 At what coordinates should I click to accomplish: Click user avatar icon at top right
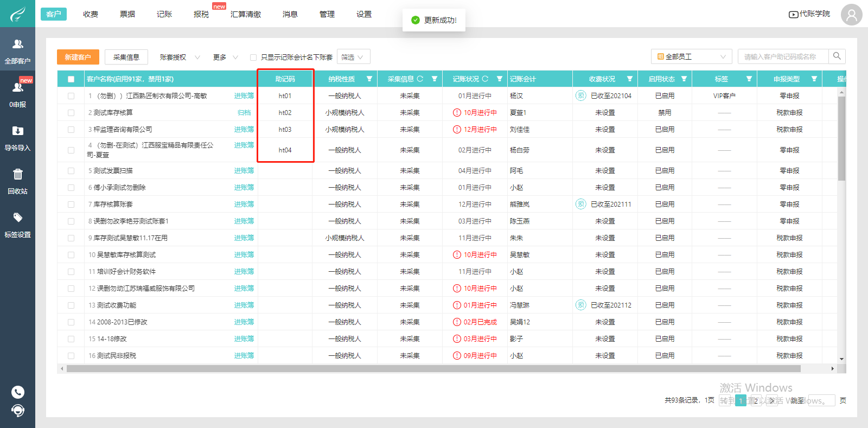pos(851,15)
